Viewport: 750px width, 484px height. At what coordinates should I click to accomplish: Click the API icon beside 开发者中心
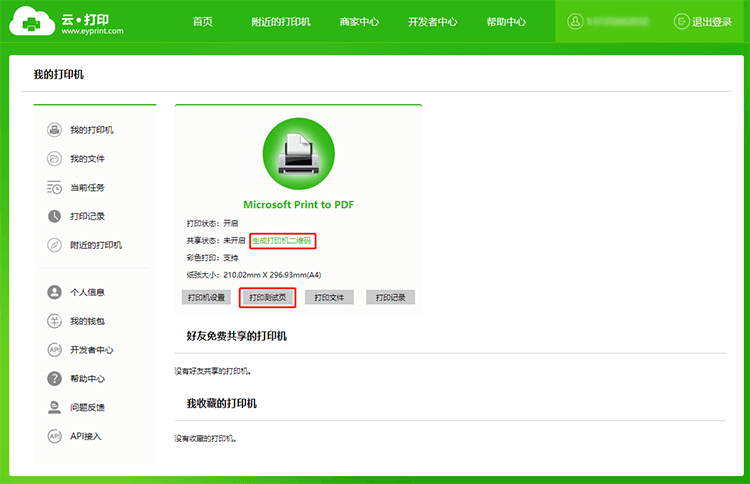click(55, 350)
